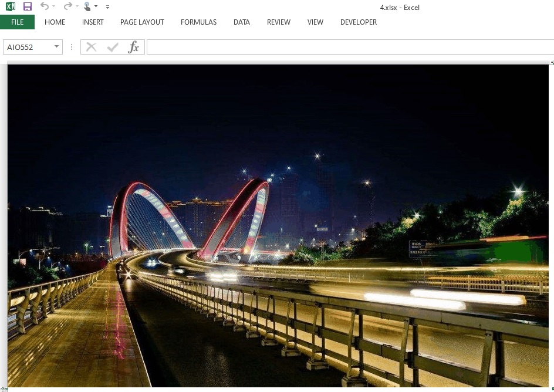
Task: Open the DEVELOPER ribbon tab
Action: tap(358, 22)
